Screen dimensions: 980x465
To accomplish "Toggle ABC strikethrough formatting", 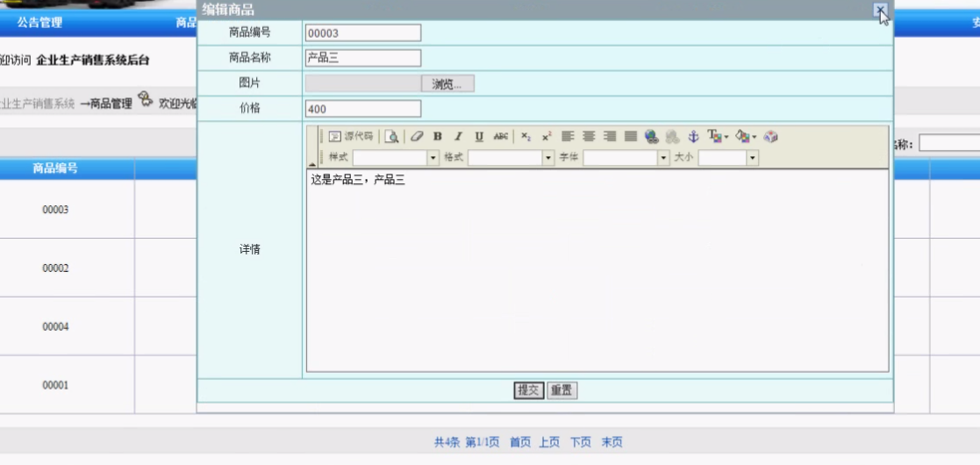I will click(501, 136).
